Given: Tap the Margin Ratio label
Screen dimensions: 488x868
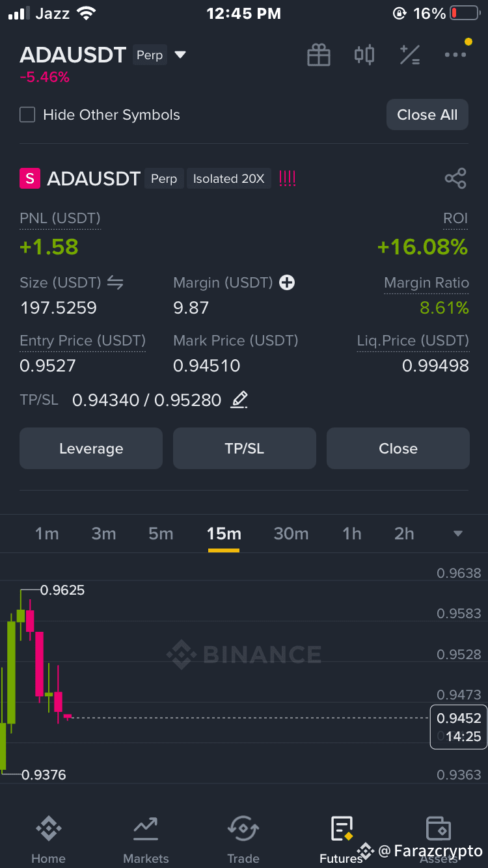Looking at the screenshot, I should (x=426, y=282).
